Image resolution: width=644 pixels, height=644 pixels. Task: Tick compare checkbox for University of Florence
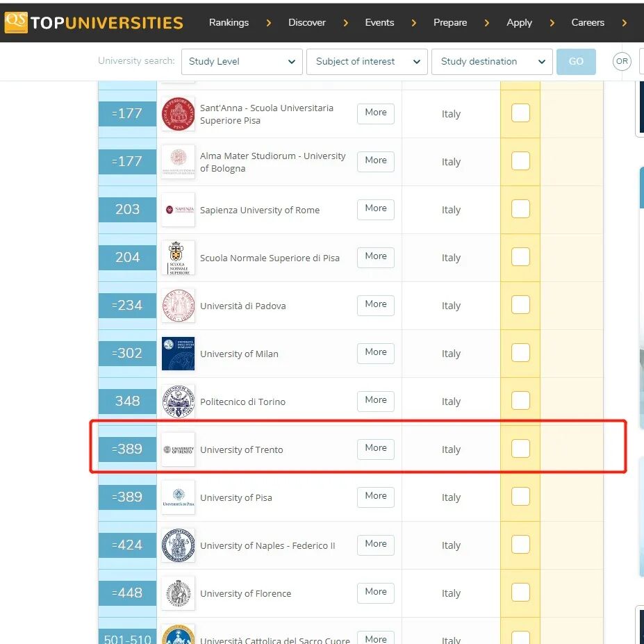pos(520,593)
